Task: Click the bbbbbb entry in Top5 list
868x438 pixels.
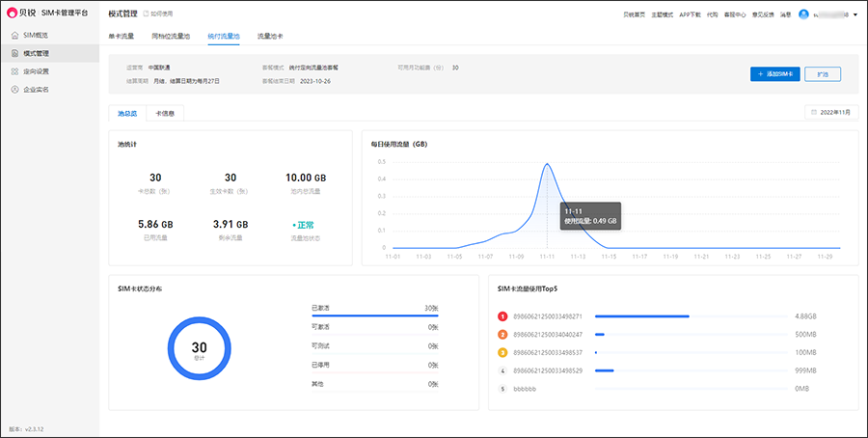Action: pyautogui.click(x=525, y=389)
